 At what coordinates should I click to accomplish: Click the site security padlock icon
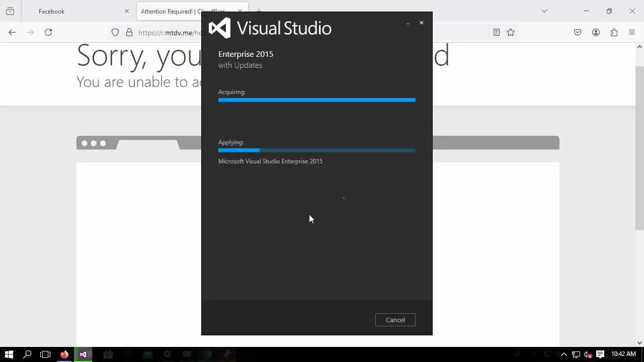(x=129, y=32)
